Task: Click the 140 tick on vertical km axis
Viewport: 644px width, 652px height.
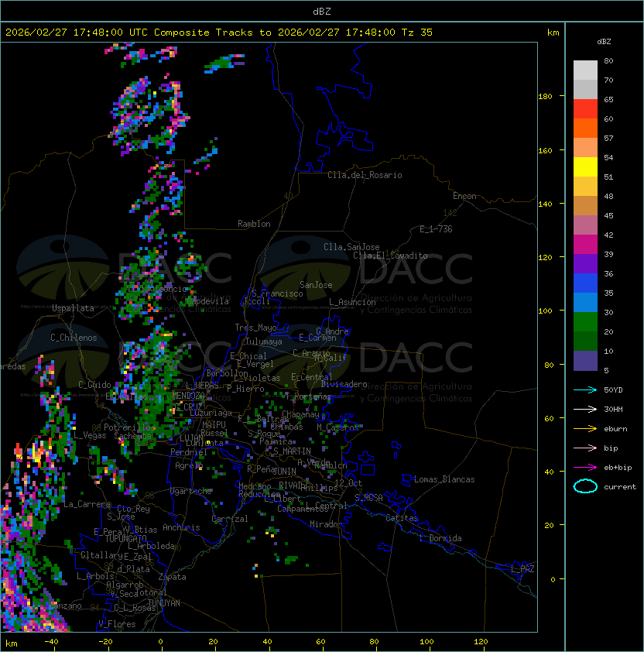Action: [x=545, y=204]
